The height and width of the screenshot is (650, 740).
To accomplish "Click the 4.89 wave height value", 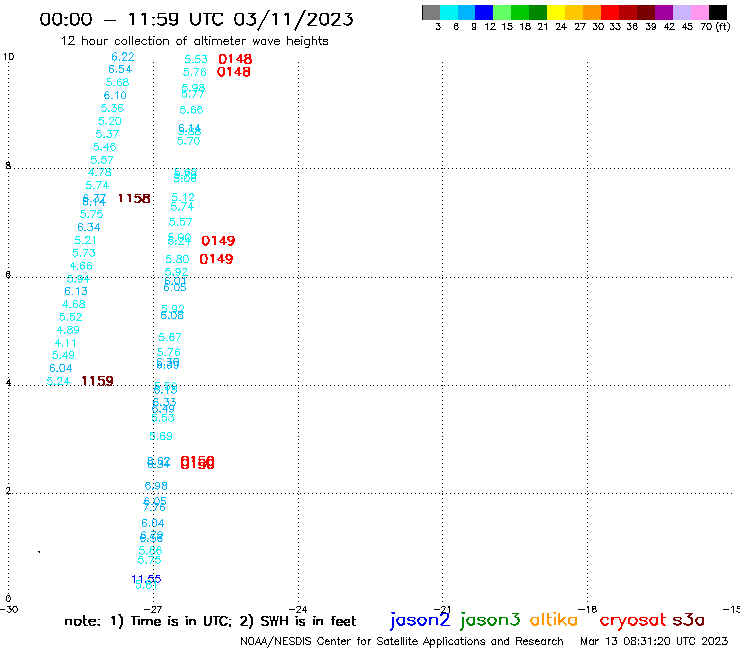I will point(68,330).
